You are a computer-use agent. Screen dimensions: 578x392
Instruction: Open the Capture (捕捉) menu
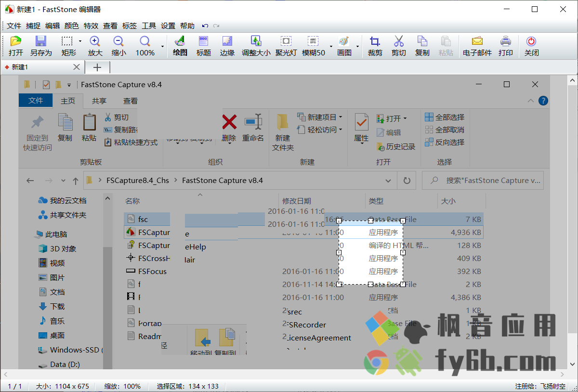[x=33, y=26]
